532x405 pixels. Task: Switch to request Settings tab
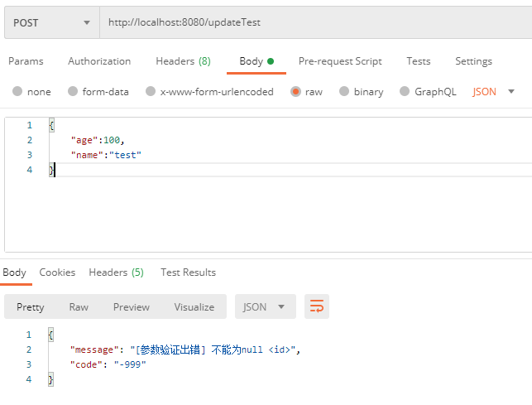(x=473, y=61)
